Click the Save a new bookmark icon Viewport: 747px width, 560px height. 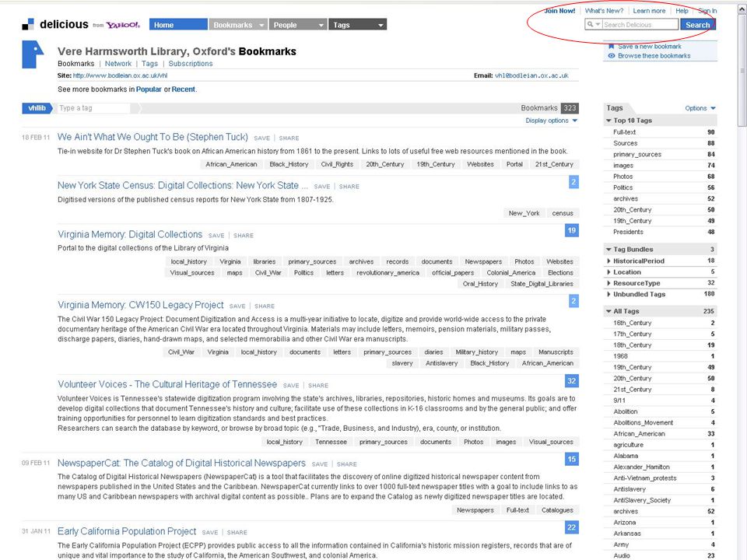pos(612,46)
